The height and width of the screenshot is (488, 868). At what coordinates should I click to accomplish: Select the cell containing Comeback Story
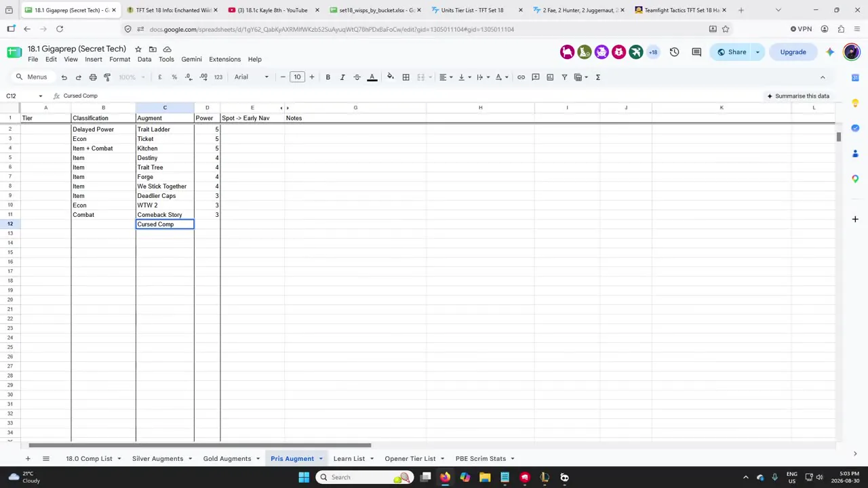point(165,215)
